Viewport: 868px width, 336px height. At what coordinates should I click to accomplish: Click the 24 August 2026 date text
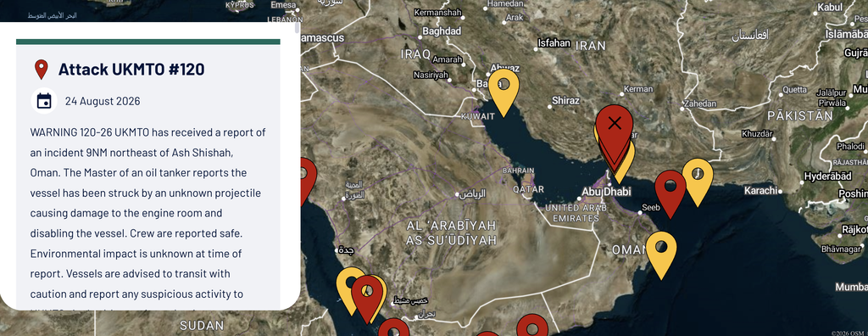point(103,101)
